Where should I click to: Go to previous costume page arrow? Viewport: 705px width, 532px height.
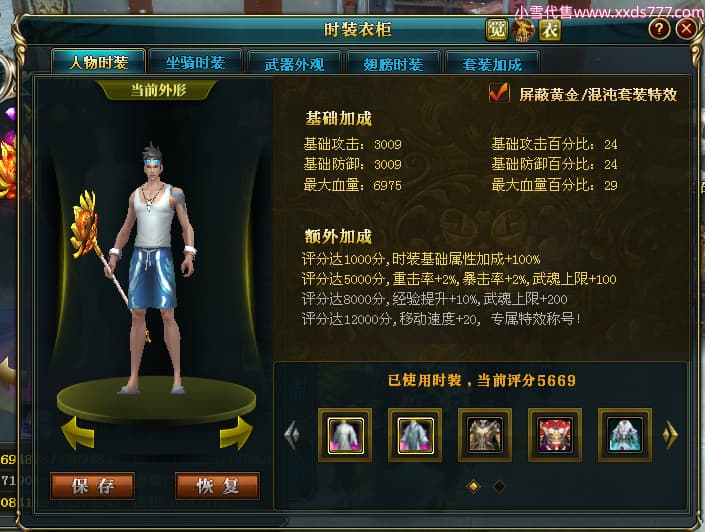pyautogui.click(x=292, y=435)
